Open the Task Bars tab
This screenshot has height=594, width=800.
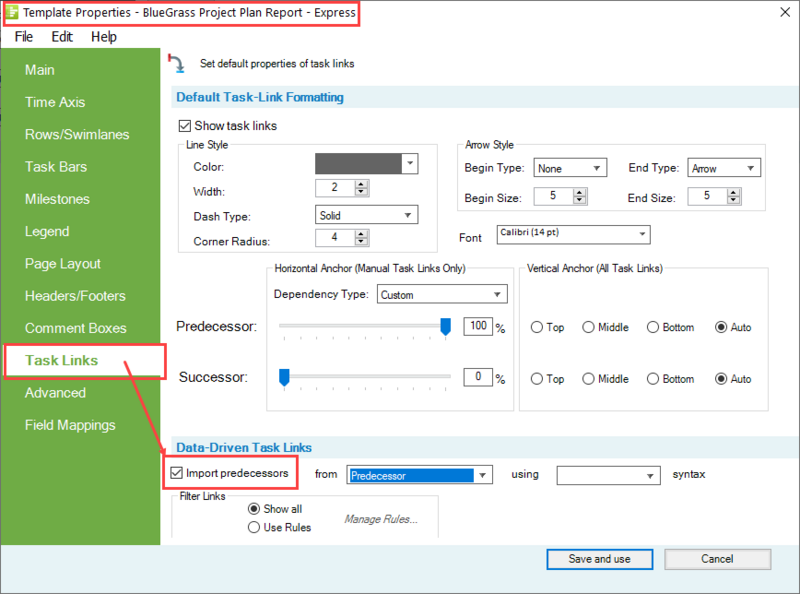[56, 167]
